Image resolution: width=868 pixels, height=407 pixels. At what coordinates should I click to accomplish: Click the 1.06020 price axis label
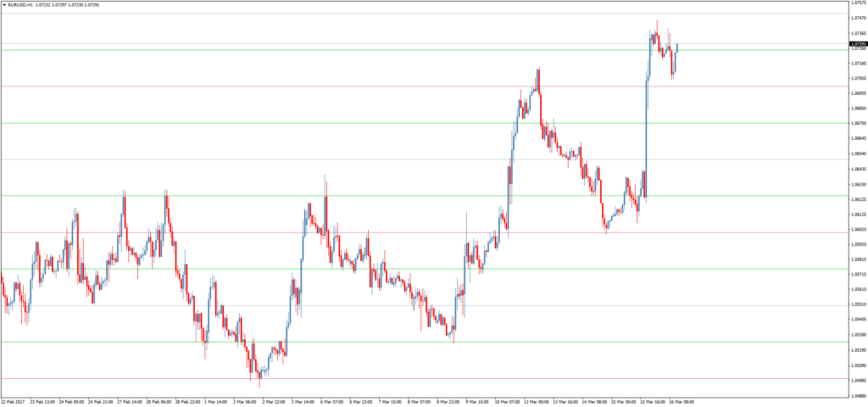tap(859, 229)
